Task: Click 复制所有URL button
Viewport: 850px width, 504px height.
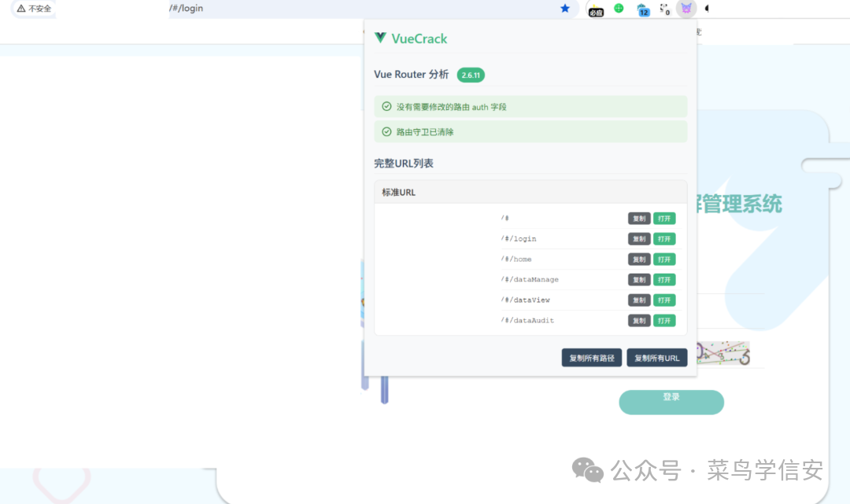Action: [657, 357]
